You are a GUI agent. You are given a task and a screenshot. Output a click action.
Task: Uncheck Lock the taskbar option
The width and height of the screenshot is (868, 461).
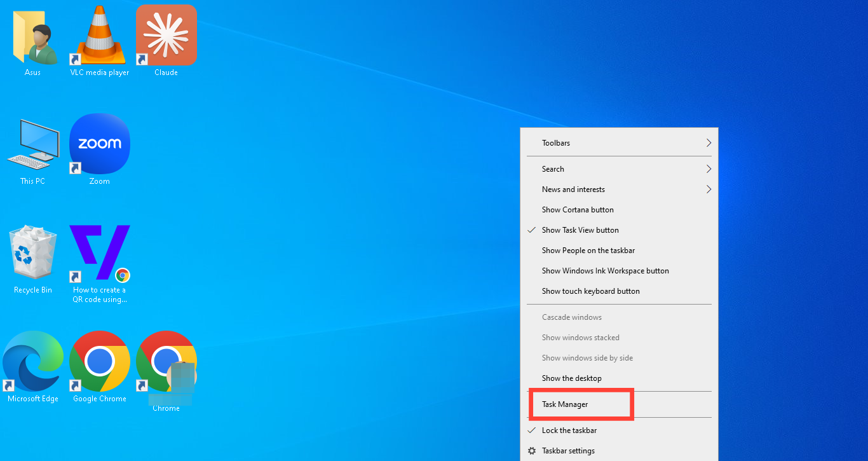click(620, 430)
